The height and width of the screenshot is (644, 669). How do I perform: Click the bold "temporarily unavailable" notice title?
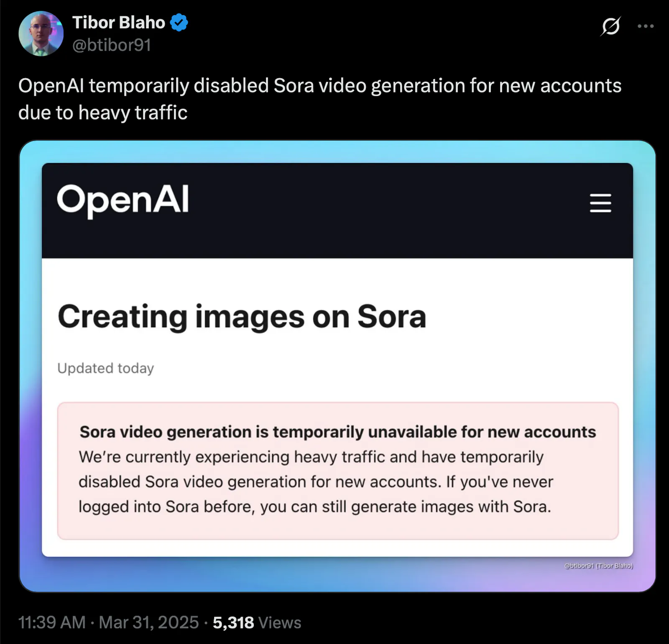coord(337,432)
